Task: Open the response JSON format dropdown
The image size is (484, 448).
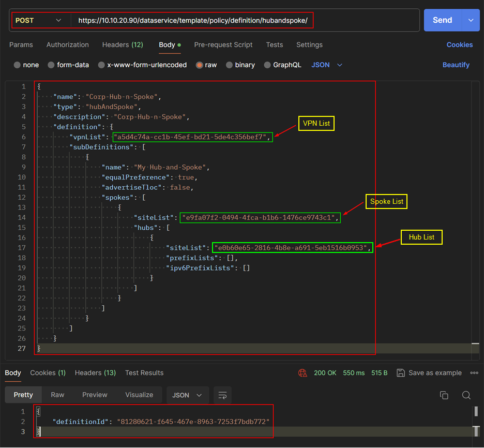Action: (187, 395)
